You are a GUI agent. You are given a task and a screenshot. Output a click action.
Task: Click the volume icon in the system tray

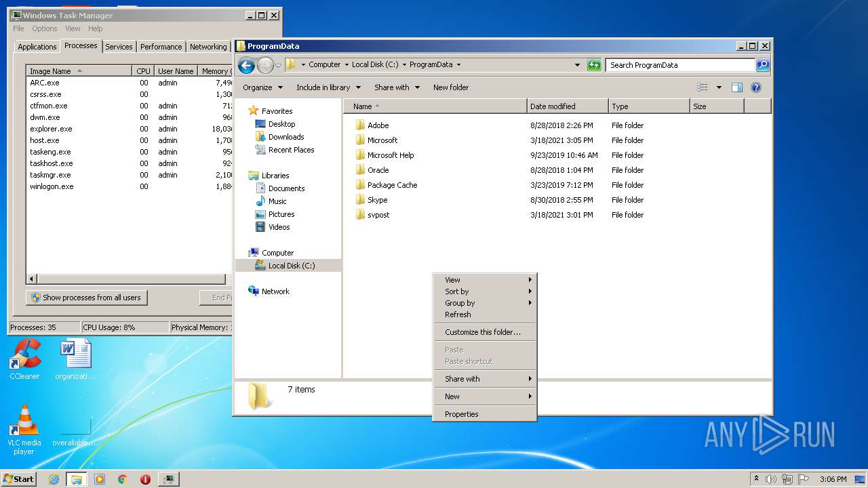[x=771, y=479]
